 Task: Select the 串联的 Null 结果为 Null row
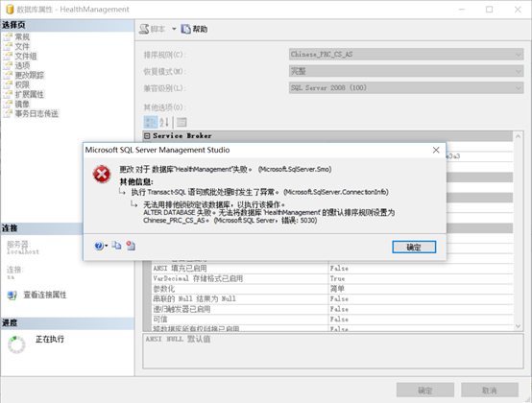332,299
